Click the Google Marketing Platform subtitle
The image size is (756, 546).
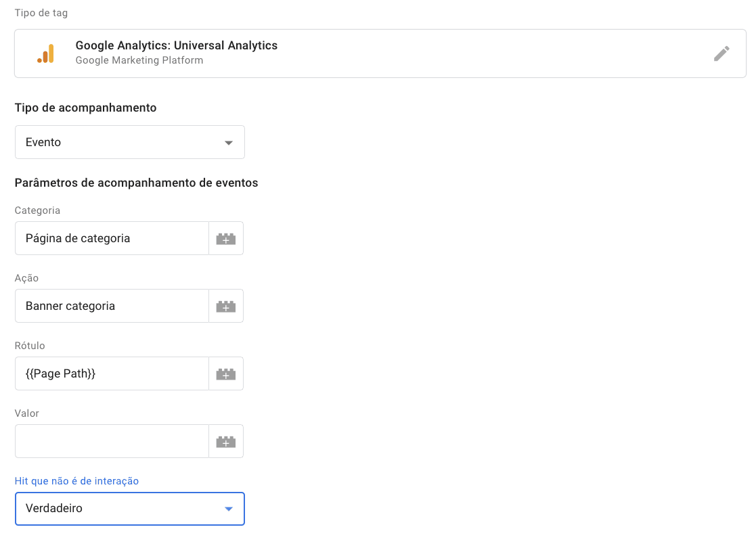pos(139,60)
